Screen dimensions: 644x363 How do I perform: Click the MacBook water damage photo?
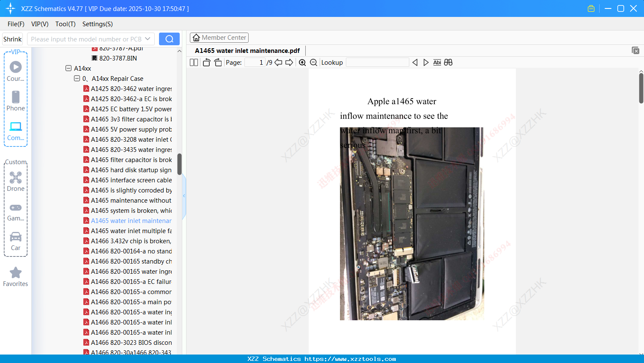pyautogui.click(x=412, y=224)
